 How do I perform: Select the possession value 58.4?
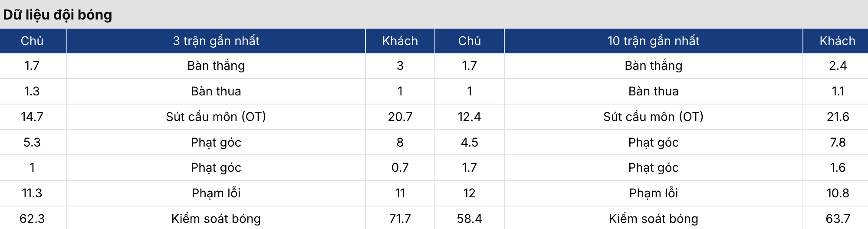point(469,219)
